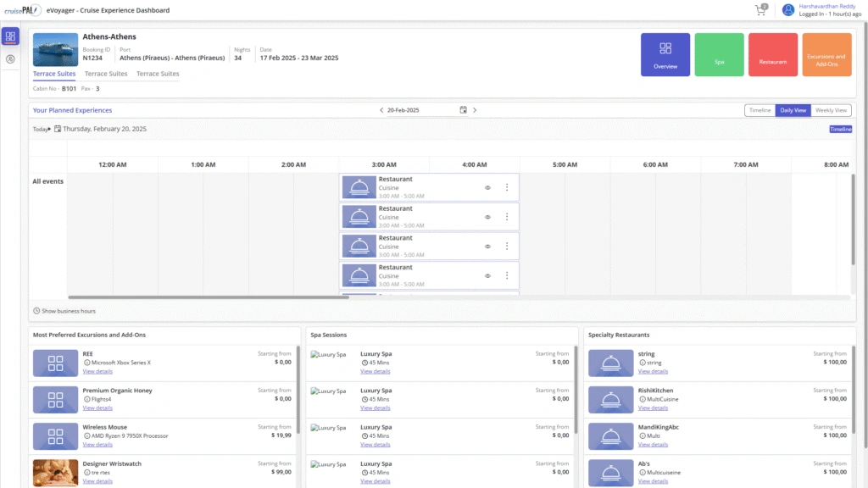The image size is (868, 488).
Task: Open three-dot menu on fourth Restaurant event
Action: coord(507,275)
